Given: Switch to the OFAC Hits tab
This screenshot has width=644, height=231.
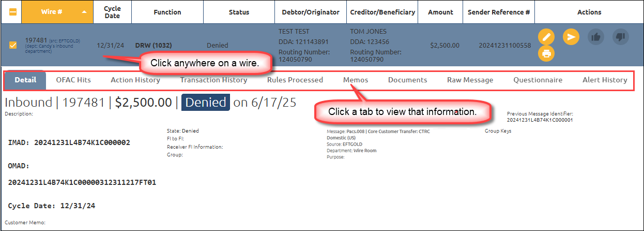Looking at the screenshot, I should tap(73, 80).
